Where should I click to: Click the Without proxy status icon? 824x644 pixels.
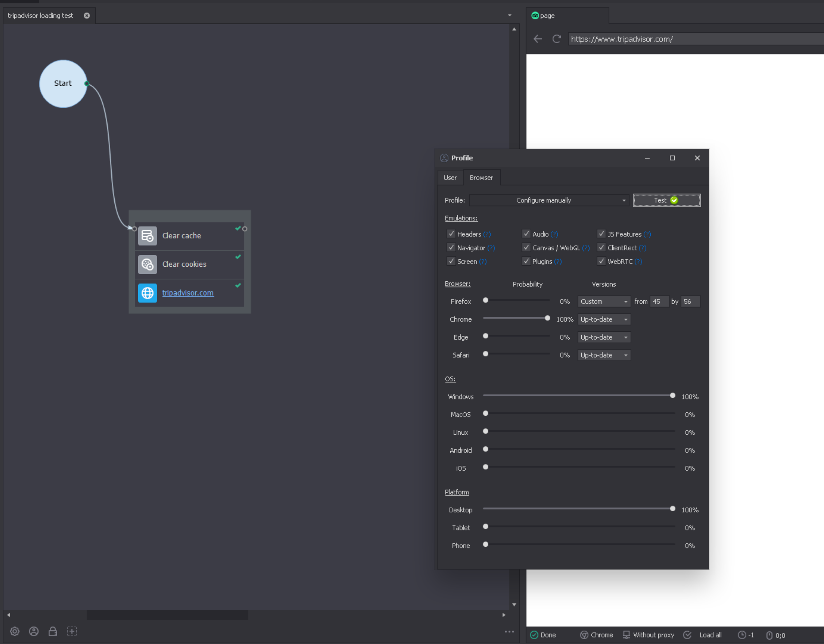[626, 634]
